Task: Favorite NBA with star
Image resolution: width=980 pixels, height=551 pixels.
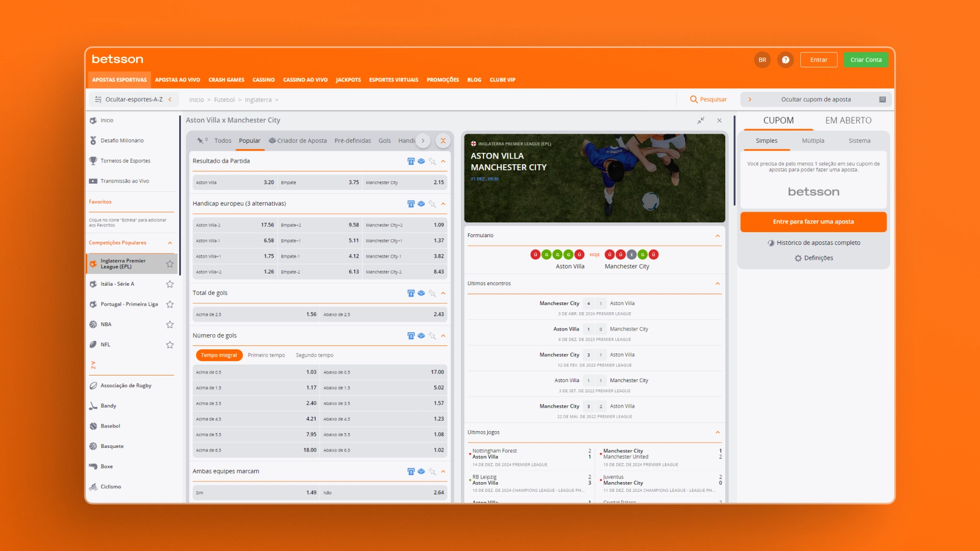Action: [x=170, y=324]
